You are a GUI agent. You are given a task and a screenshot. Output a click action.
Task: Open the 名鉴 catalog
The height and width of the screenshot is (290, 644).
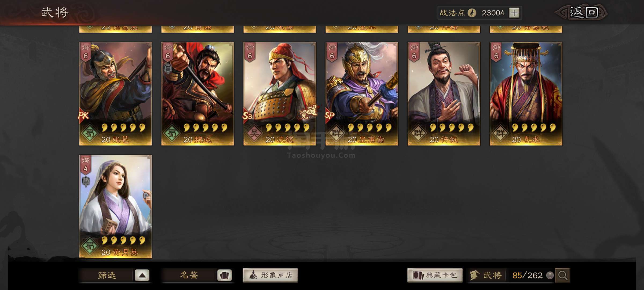(x=189, y=275)
